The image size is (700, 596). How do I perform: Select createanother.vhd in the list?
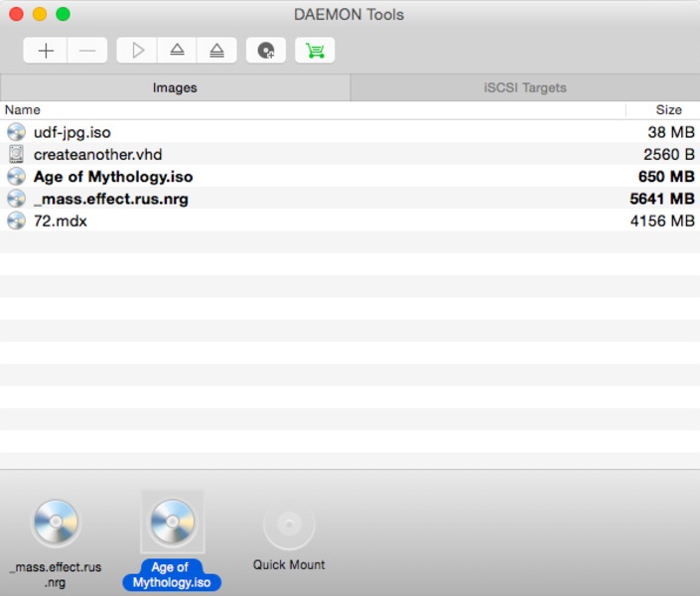[x=97, y=154]
